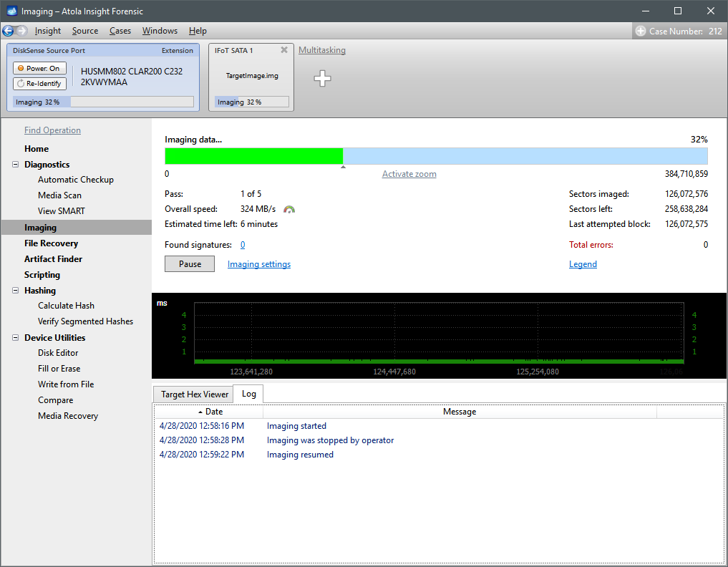
Task: Click the add case number plus icon
Action: tap(640, 31)
